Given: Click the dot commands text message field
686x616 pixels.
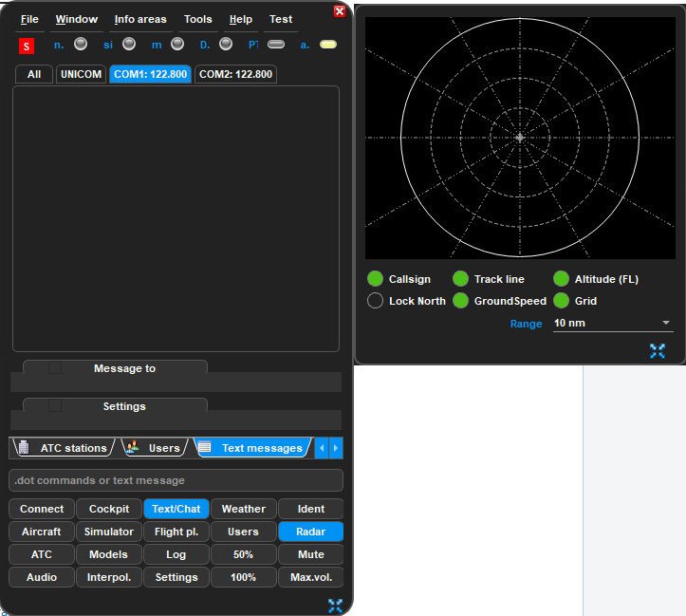Looking at the screenshot, I should click(176, 480).
